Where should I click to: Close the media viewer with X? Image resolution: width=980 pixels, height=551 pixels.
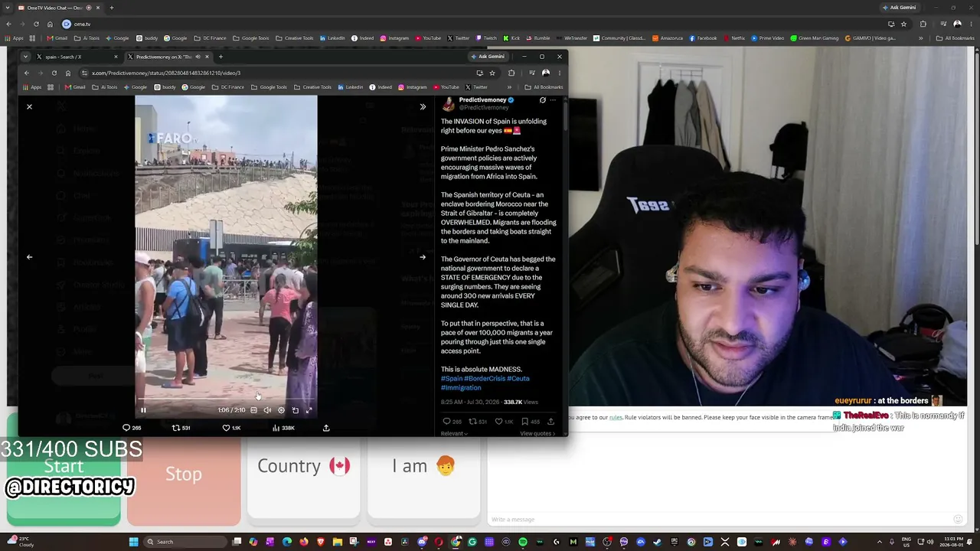coord(29,106)
